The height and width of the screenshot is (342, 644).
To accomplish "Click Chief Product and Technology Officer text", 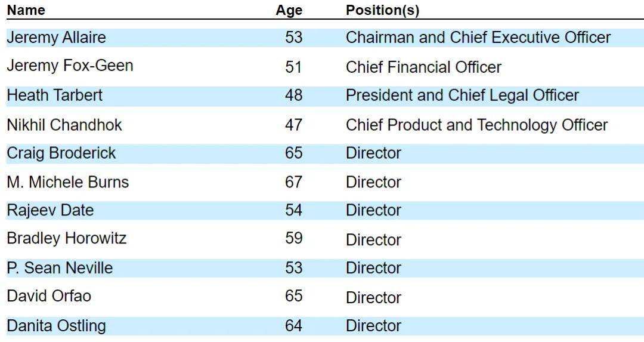I will [476, 125].
